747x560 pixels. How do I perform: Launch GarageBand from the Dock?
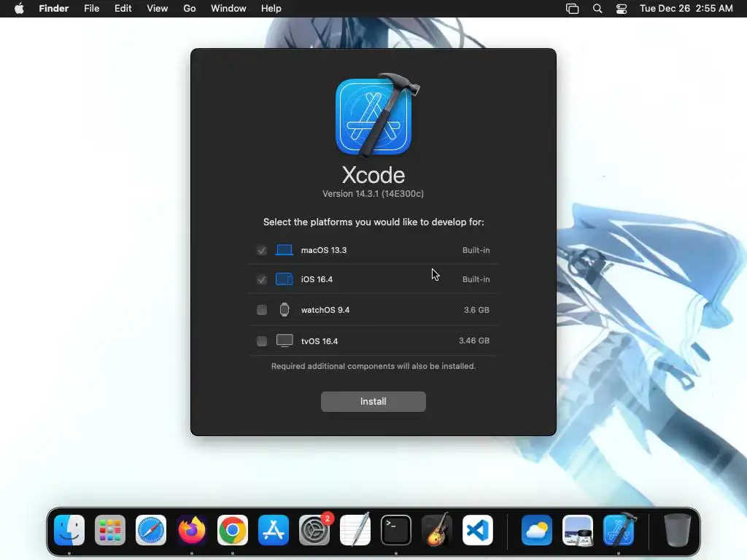(x=437, y=529)
